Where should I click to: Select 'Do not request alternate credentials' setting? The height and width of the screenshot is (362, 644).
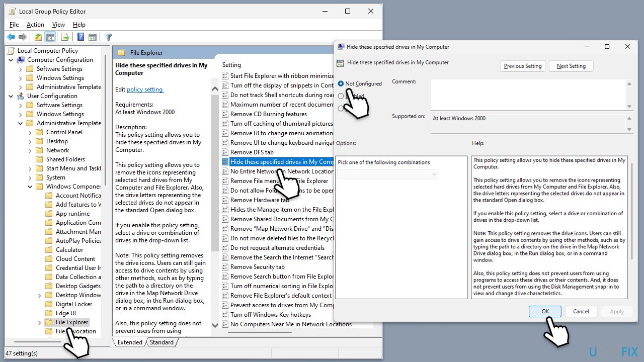[277, 248]
